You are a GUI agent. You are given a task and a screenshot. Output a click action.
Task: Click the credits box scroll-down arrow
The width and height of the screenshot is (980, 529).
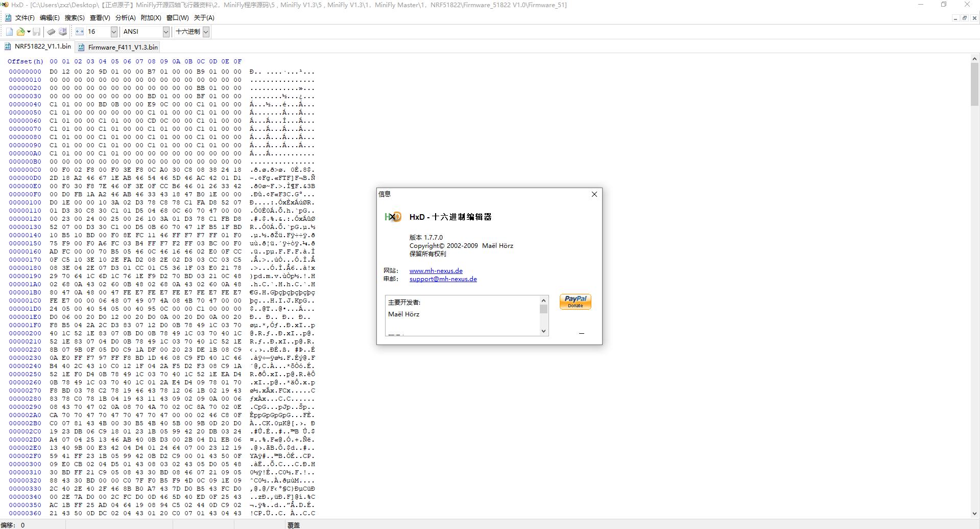pos(543,331)
